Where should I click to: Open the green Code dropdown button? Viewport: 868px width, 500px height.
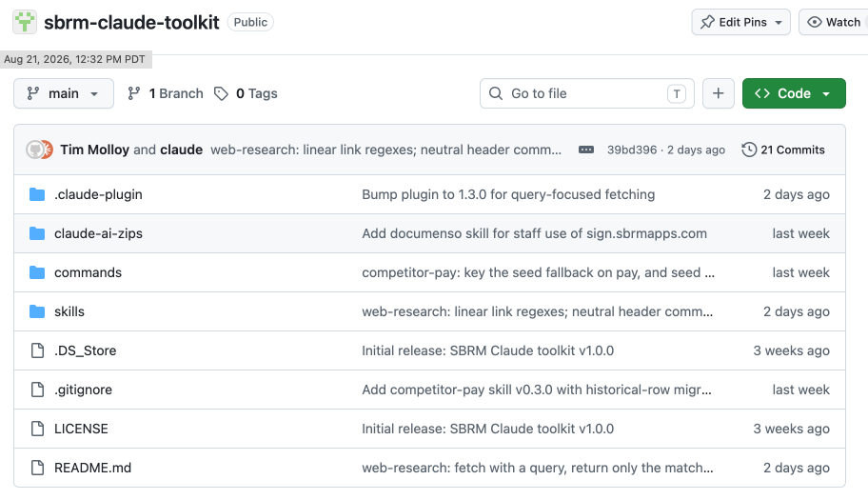point(794,93)
